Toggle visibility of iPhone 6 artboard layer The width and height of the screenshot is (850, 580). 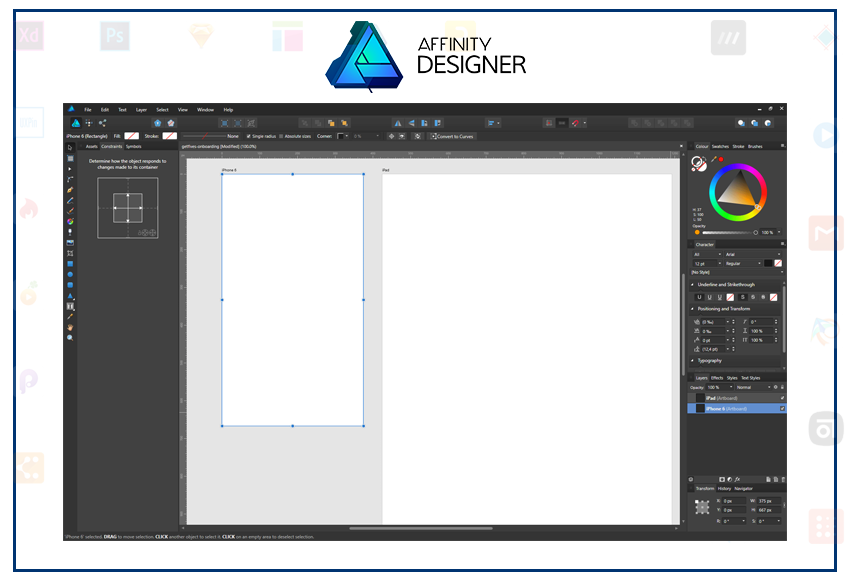coord(782,408)
